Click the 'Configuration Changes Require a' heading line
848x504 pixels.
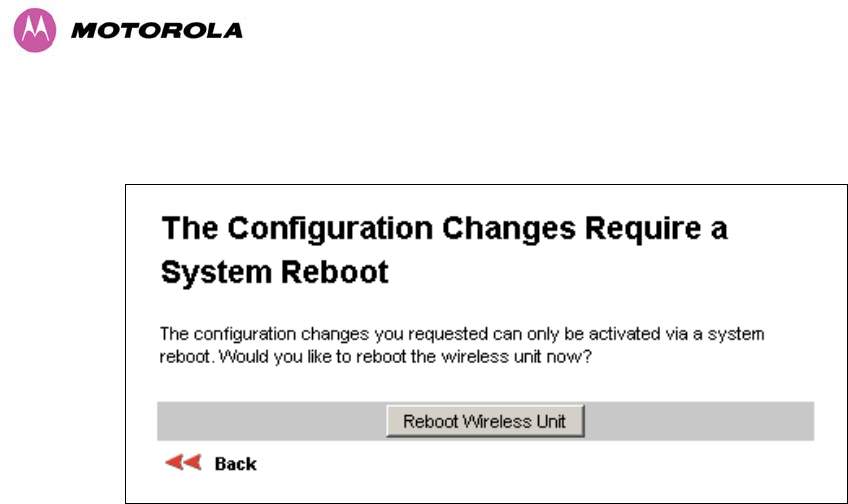444,229
